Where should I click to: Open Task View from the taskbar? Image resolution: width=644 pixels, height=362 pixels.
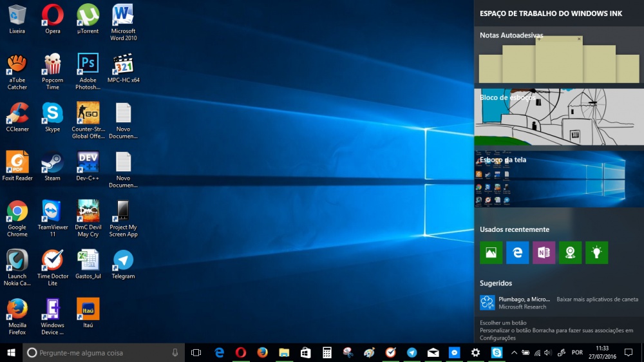pyautogui.click(x=196, y=352)
